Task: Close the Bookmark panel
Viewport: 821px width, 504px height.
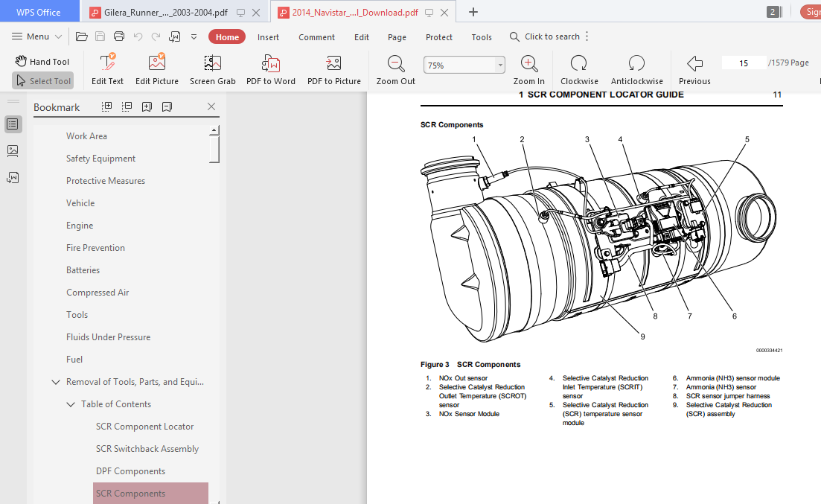Action: (211, 107)
